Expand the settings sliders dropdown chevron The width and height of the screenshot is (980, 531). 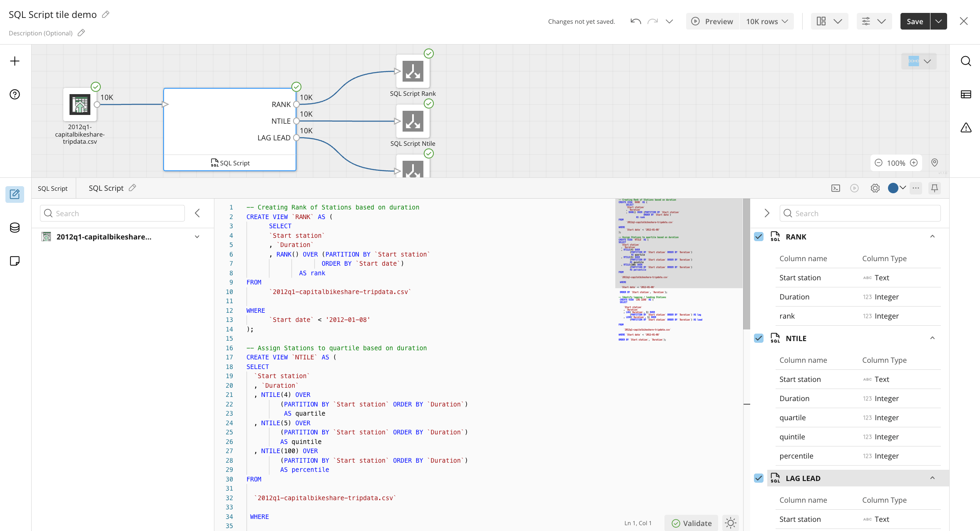[x=882, y=21]
